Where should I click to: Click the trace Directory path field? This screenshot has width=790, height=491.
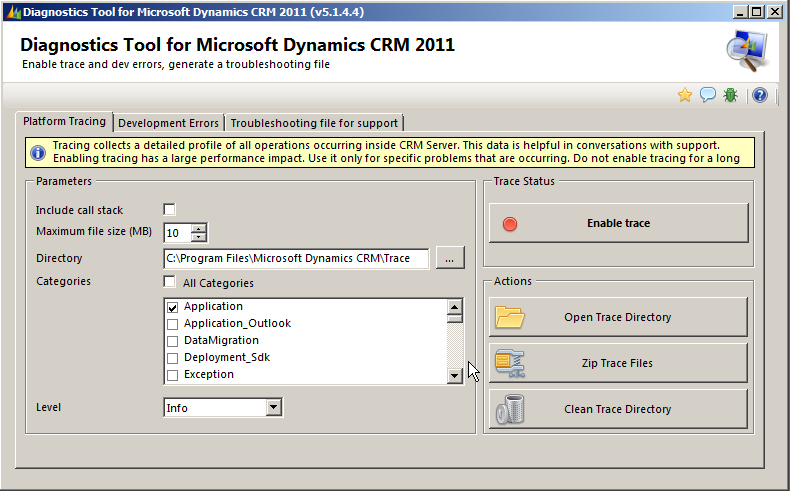296,258
